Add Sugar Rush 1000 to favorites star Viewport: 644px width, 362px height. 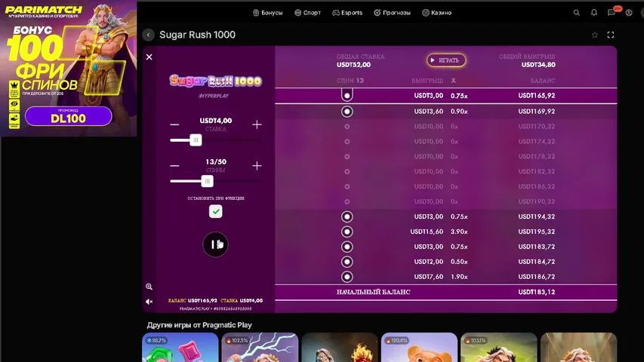tap(595, 35)
